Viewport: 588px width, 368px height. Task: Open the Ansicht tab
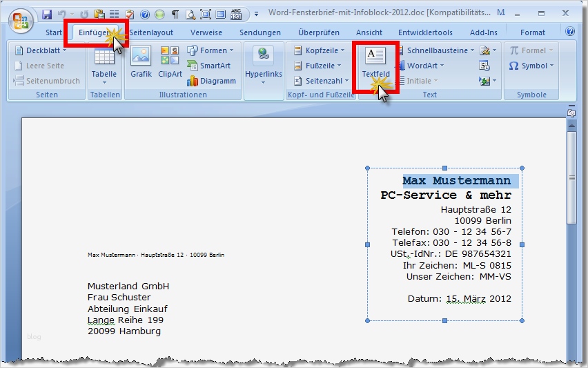(369, 32)
